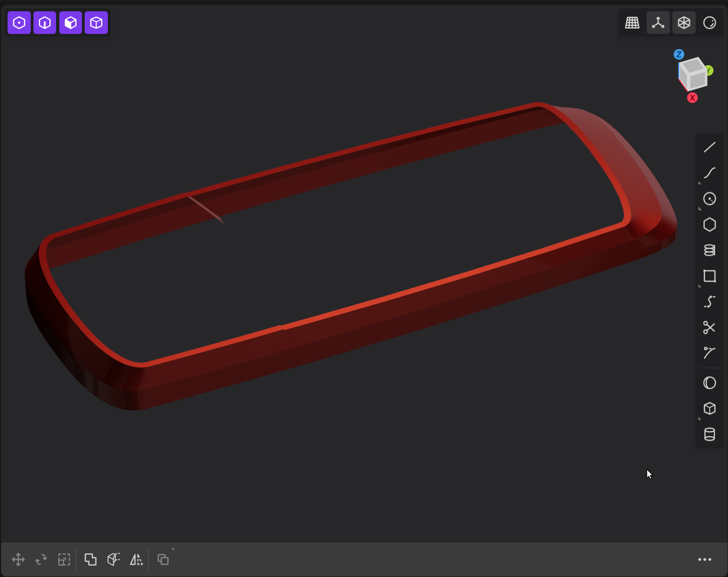
Task: Select the Polygon hexagon tool
Action: pos(710,224)
